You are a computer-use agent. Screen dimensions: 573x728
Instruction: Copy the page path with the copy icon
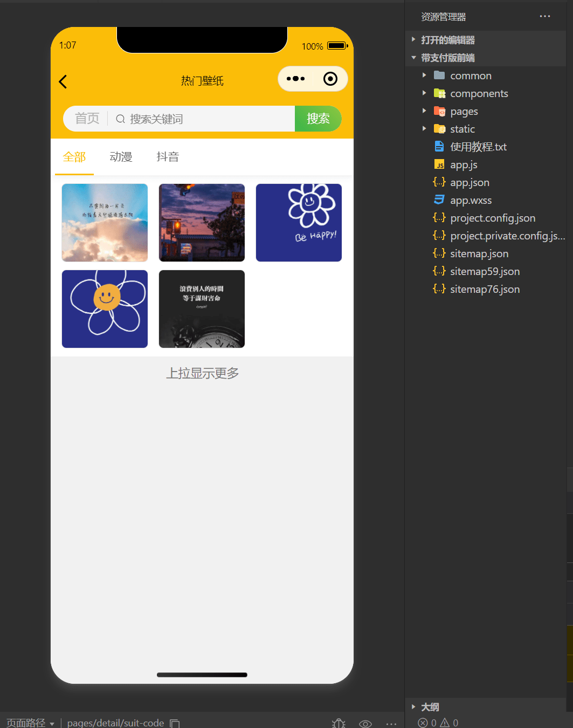pyautogui.click(x=175, y=723)
